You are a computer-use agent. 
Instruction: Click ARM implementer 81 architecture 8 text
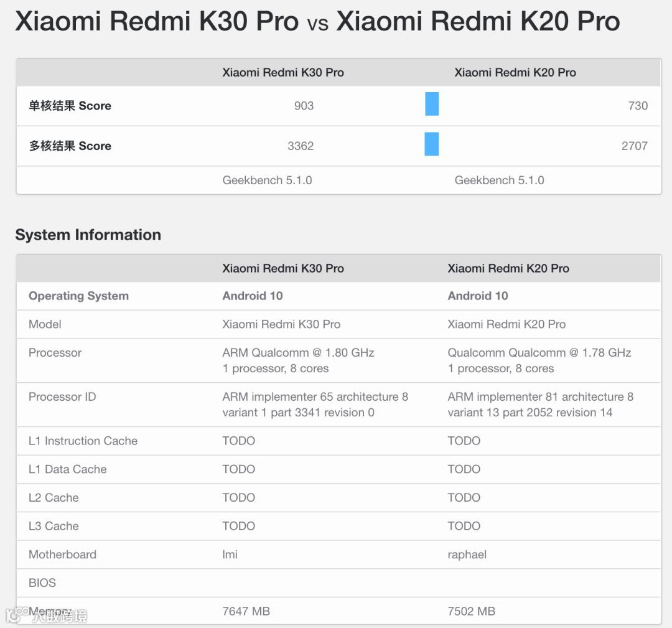[541, 397]
